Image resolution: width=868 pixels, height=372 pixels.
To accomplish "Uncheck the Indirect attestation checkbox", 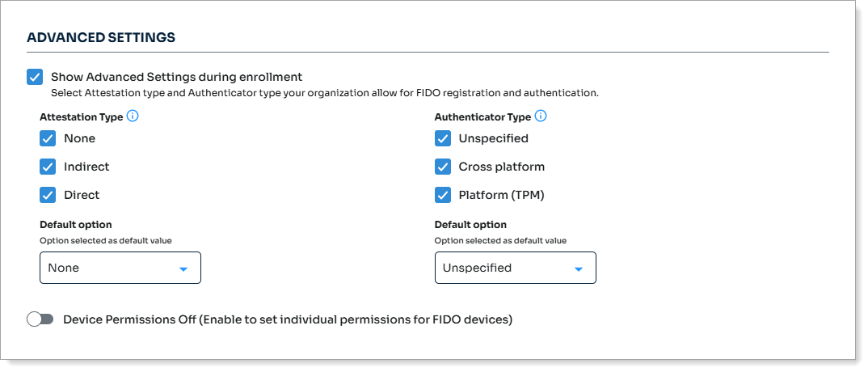I will (x=48, y=167).
